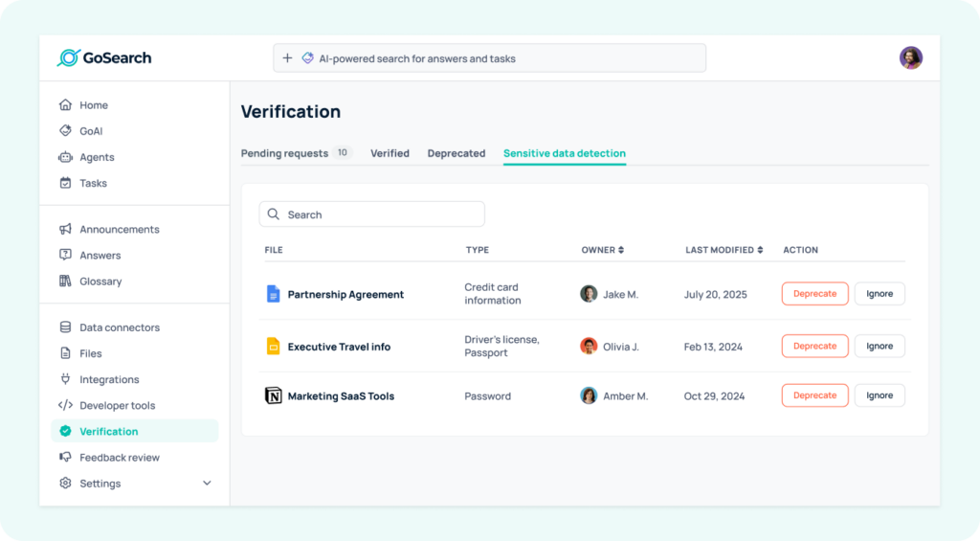Open the Glossary books icon
Viewport: 980px width, 541px height.
click(65, 282)
